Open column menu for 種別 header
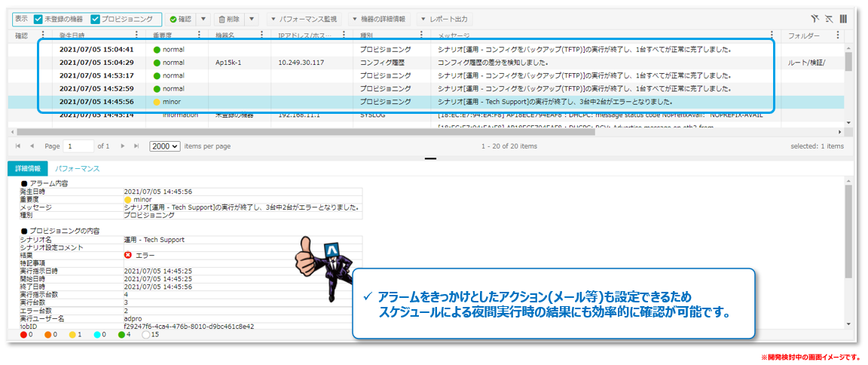 click(x=420, y=35)
